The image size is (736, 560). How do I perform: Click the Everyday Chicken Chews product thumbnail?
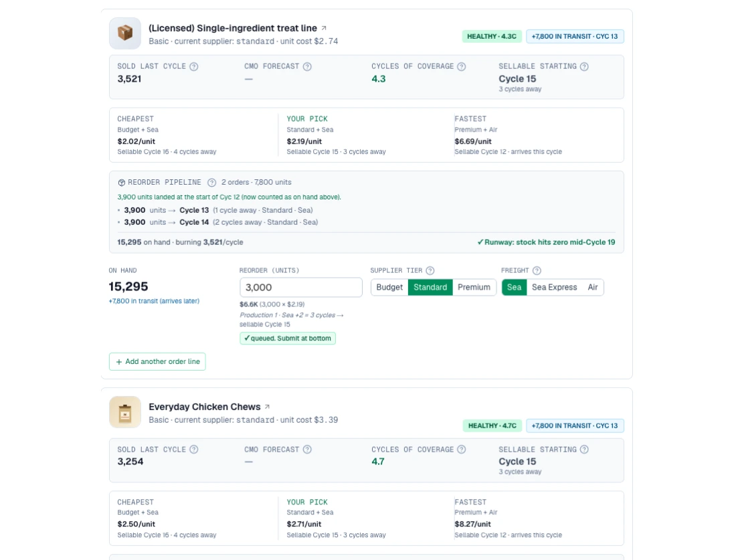click(125, 412)
